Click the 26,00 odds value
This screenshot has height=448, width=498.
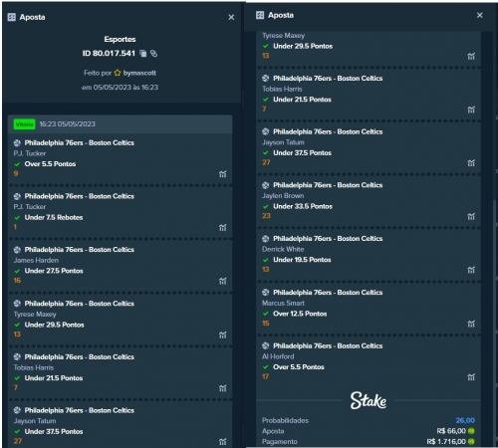pos(465,420)
